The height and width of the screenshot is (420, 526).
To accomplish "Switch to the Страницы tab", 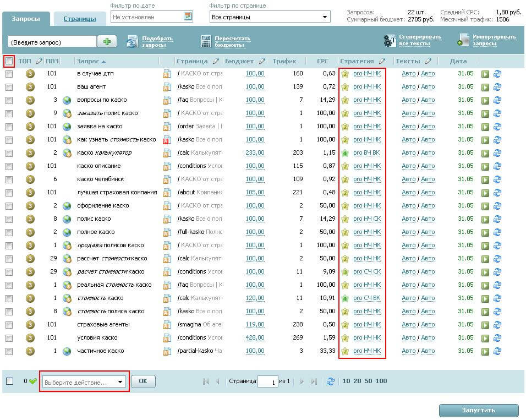I will pos(79,19).
